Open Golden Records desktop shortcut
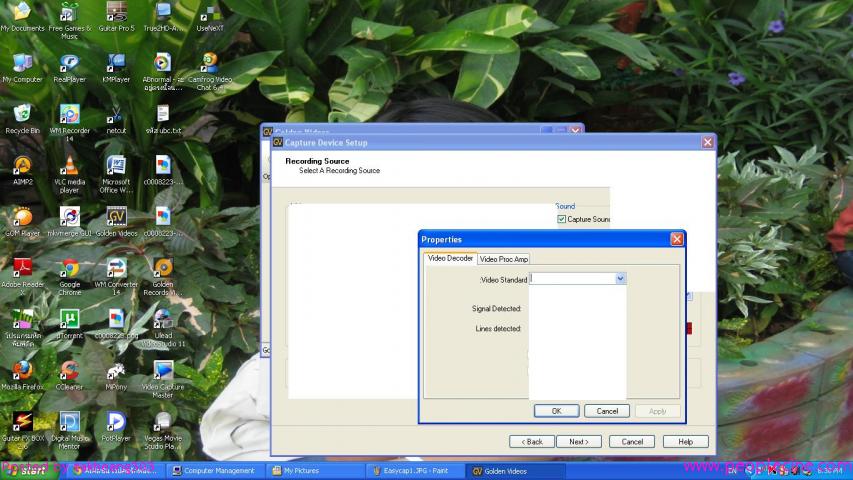The height and width of the screenshot is (480, 853). pos(163,276)
